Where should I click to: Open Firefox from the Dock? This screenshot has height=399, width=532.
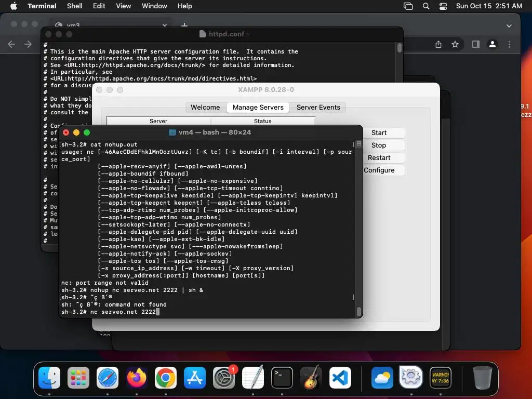pos(137,378)
